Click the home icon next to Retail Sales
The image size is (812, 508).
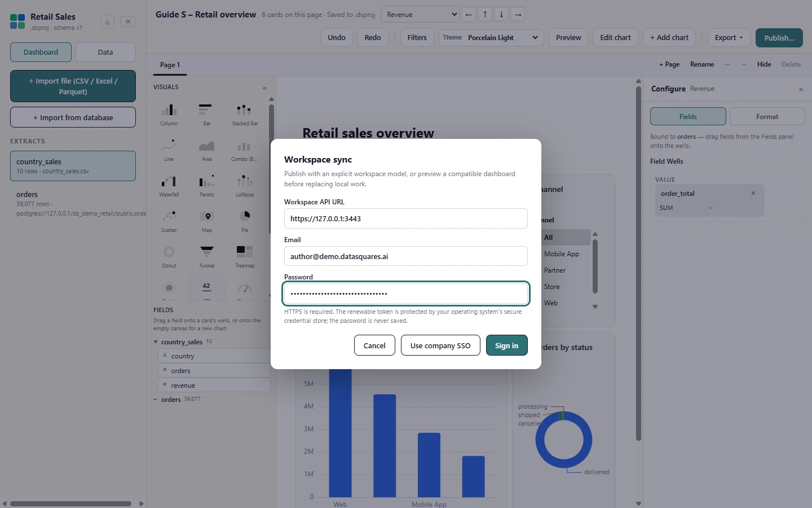pos(107,22)
